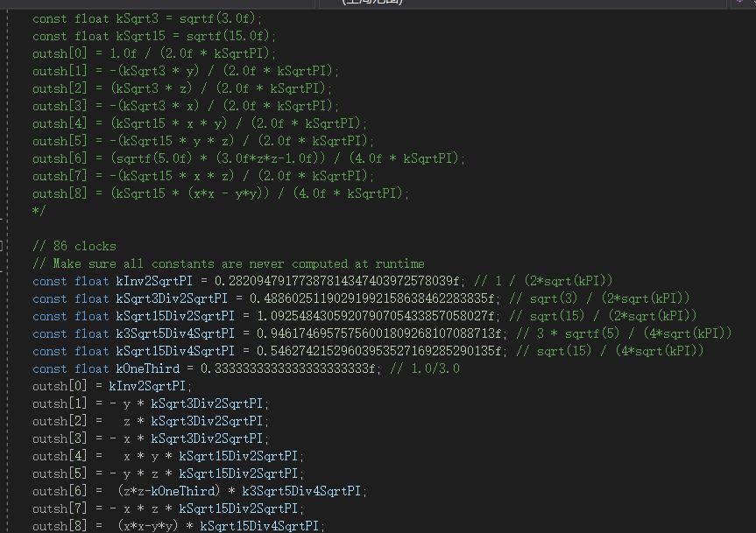
Task: Click commented 'outsh[3] = -(kSqrt3 * x)' line
Action: click(186, 106)
